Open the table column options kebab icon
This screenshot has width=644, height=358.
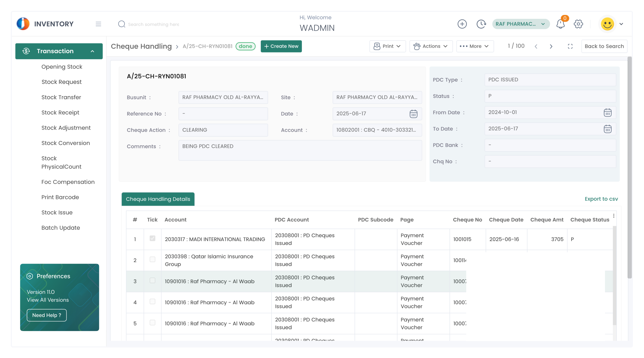point(614,216)
